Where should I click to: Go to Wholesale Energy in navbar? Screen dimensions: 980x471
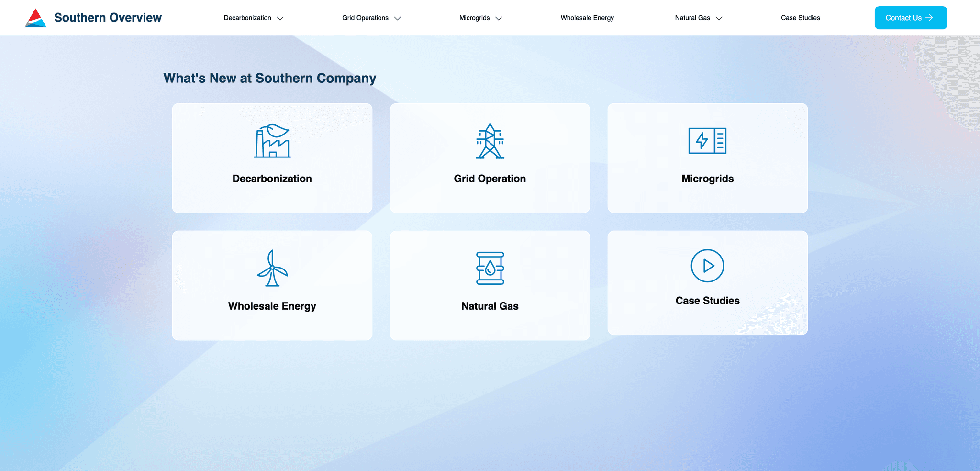(x=587, y=18)
